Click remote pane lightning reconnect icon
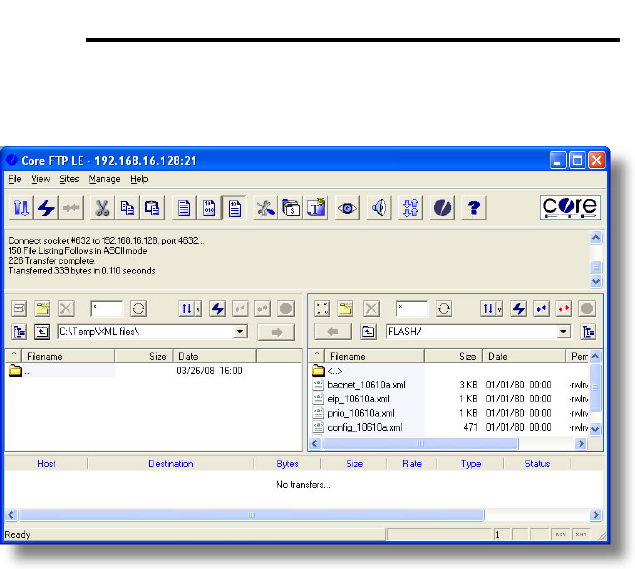Image resolution: width=635 pixels, height=569 pixels. point(519,309)
